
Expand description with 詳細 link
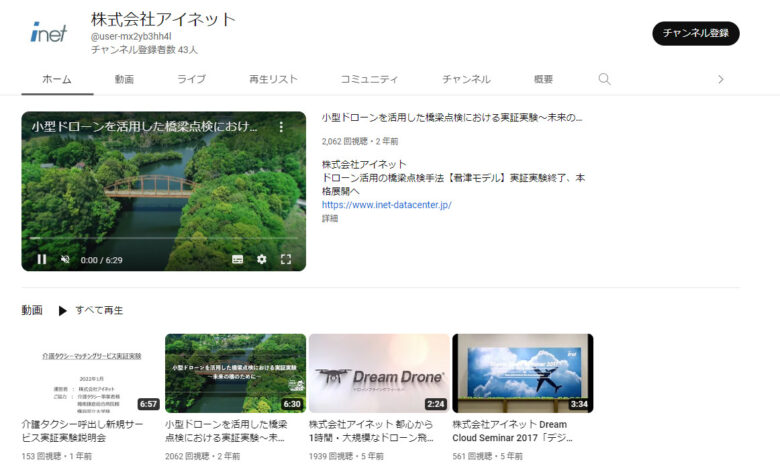[x=330, y=218]
